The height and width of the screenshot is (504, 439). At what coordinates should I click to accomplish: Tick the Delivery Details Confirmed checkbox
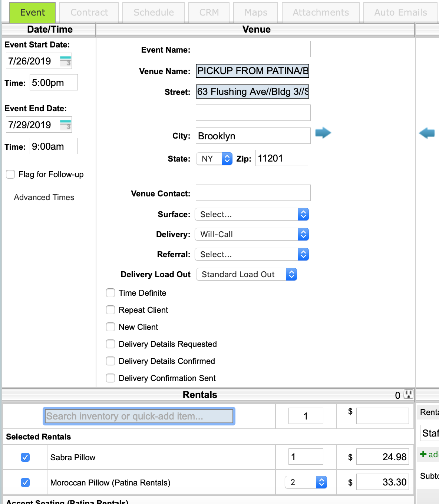coord(110,361)
